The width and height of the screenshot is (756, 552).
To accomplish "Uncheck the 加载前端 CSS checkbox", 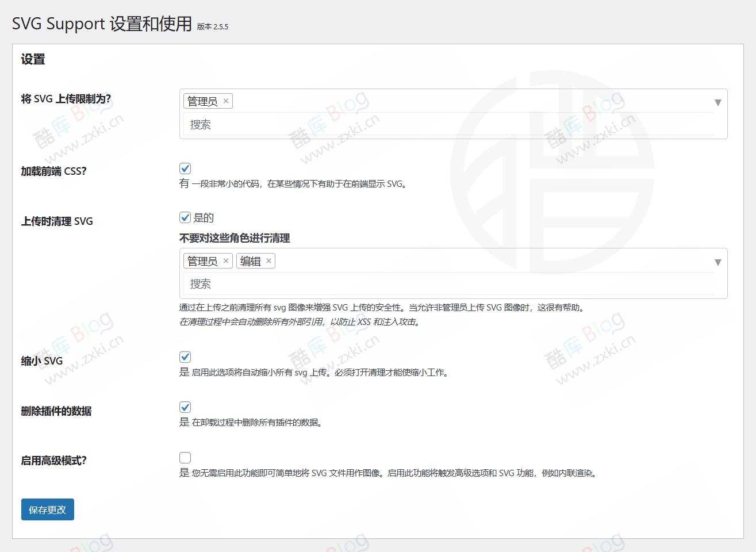I will (x=185, y=168).
